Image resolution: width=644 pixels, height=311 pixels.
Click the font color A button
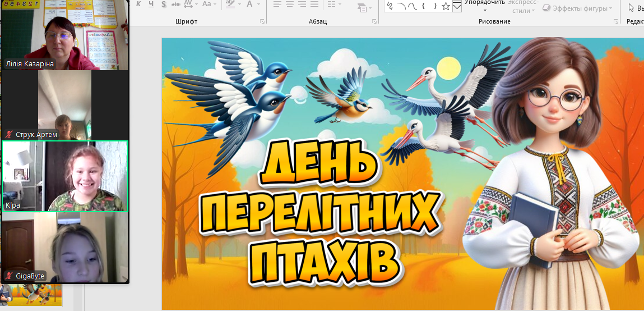click(x=249, y=4)
